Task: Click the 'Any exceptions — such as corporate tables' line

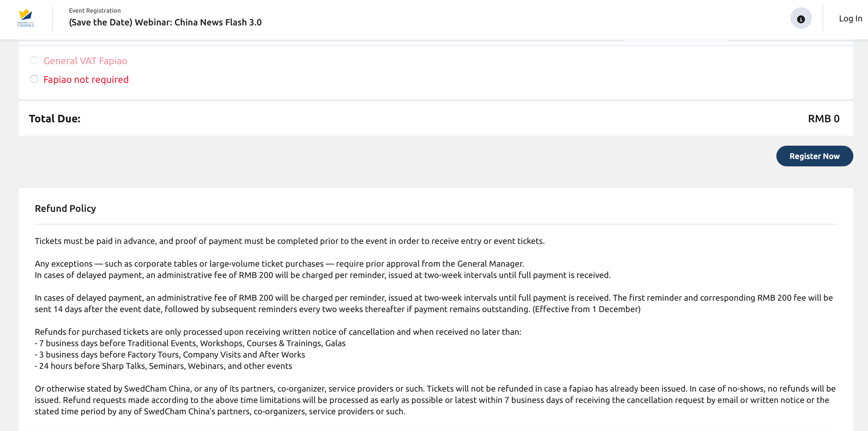Action: pyautogui.click(x=279, y=264)
